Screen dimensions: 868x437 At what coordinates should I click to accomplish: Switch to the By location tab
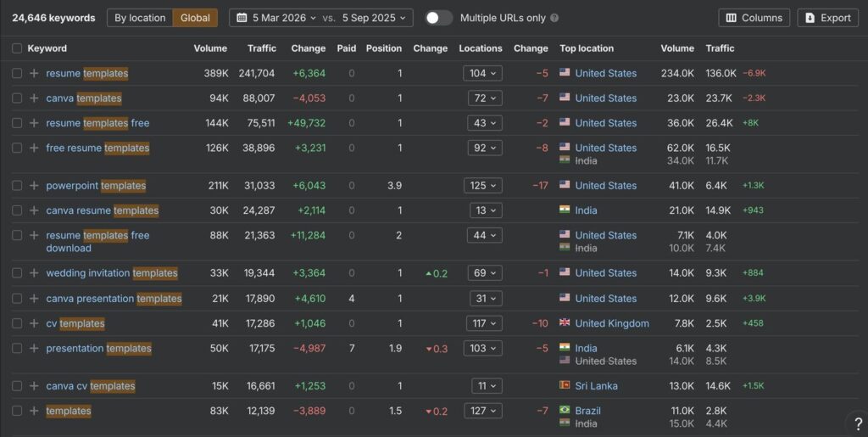(140, 18)
